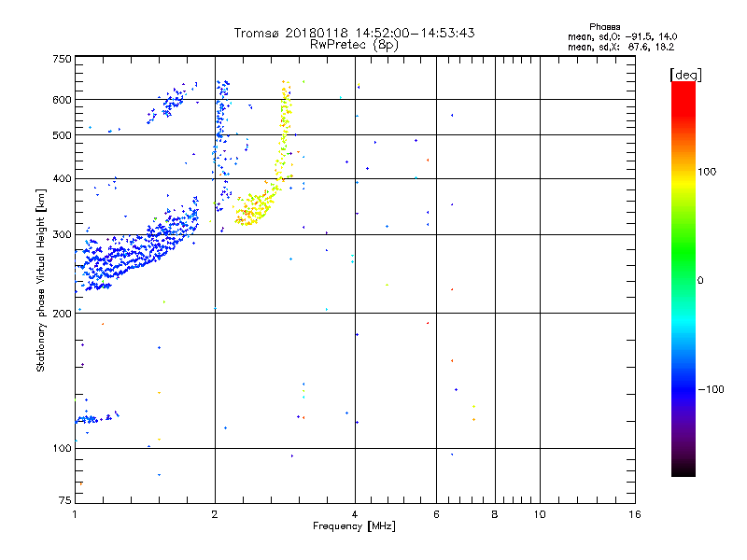This screenshot has width=747, height=560.
Task: Click the colorbar label '-100'
Action: coord(711,389)
